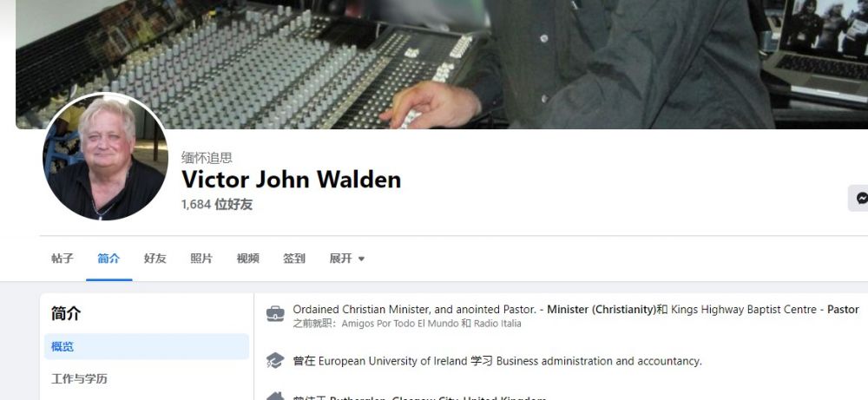Click the graduation cap education icon
868x400 pixels.
tap(275, 361)
